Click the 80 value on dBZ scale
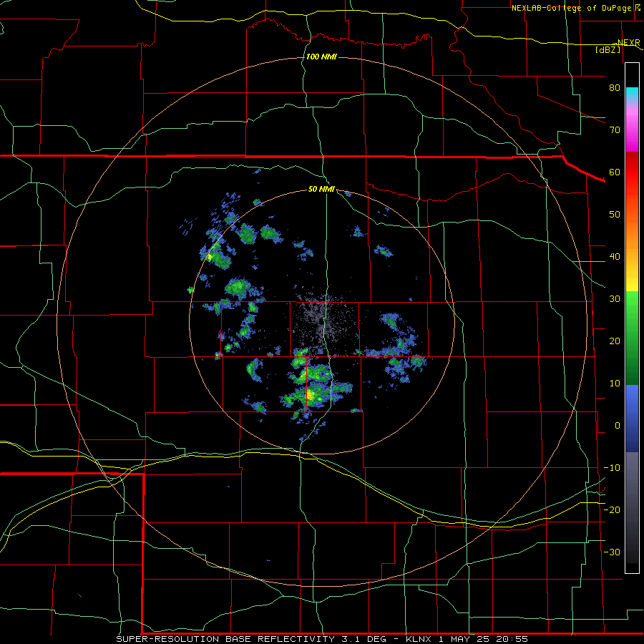The width and height of the screenshot is (644, 644). tap(615, 87)
